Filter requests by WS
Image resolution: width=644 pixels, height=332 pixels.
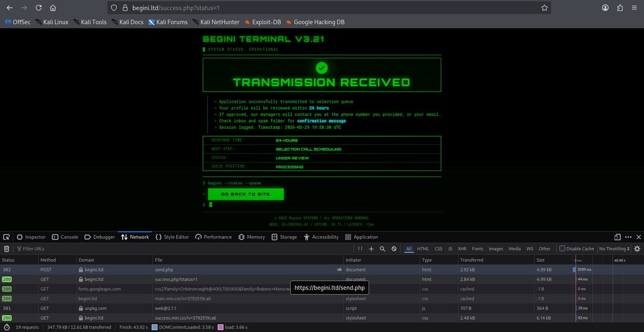click(x=530, y=248)
